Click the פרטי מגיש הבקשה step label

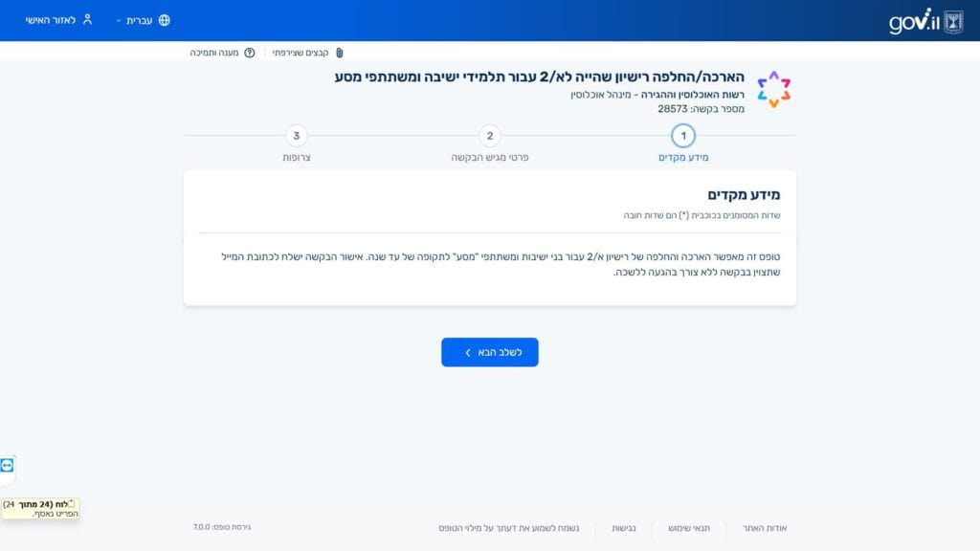(x=490, y=157)
